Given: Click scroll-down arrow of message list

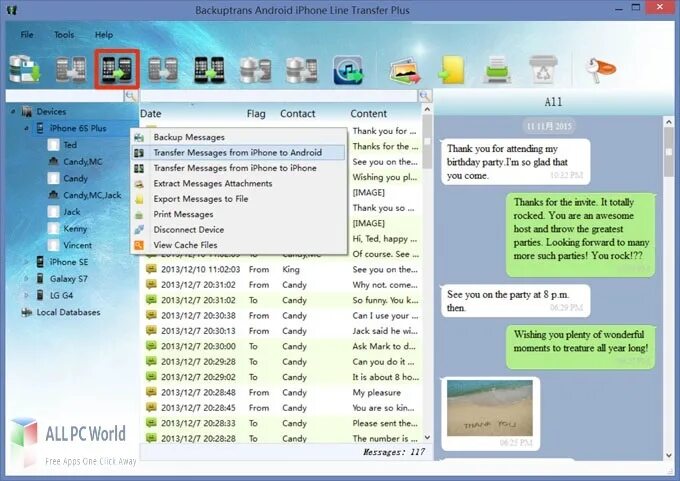Looking at the screenshot, I should tap(427, 438).
